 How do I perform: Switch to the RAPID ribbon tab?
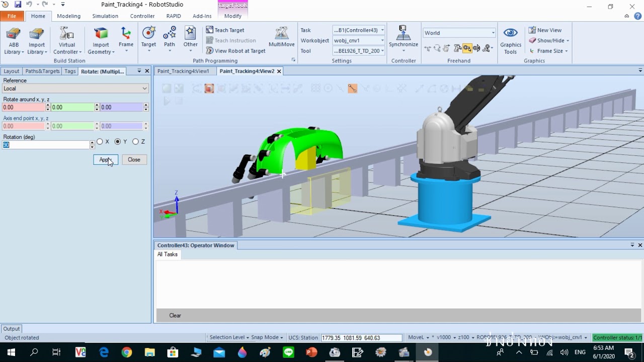[x=174, y=16]
